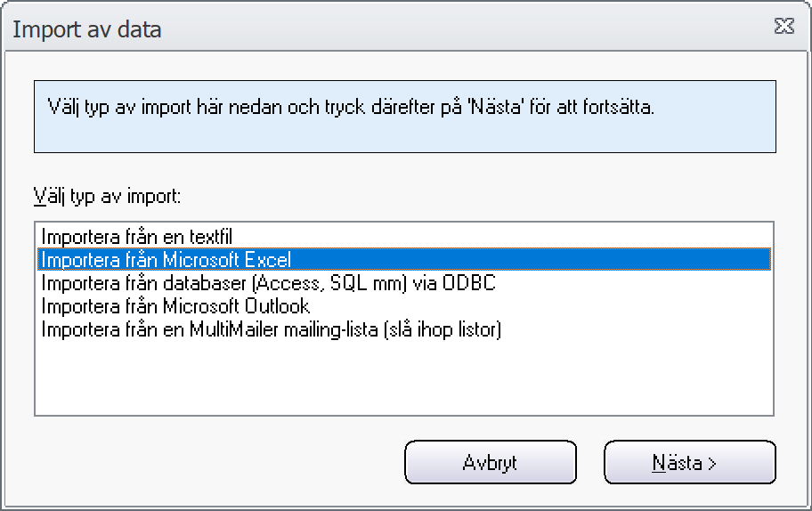Select Importera från en textfil
812x511 pixels.
click(404, 237)
